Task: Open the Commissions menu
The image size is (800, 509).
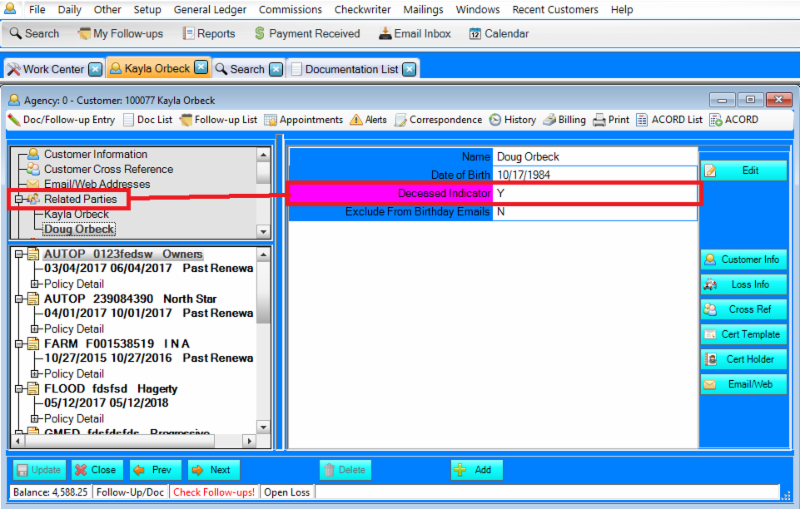Action: point(290,10)
